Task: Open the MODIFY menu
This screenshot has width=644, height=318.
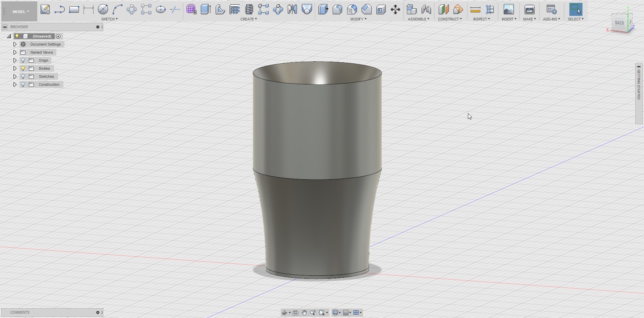Action: coord(358,19)
